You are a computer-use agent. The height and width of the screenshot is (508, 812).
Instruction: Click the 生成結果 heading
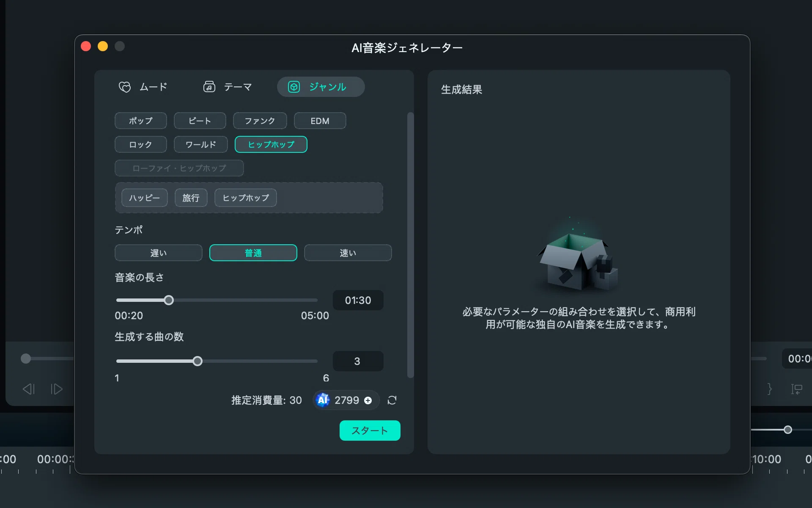461,89
